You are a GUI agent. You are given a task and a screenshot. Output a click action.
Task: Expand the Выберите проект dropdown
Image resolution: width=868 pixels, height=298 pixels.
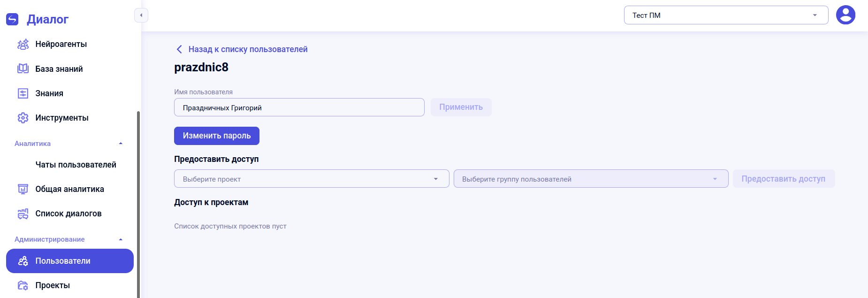coord(312,179)
